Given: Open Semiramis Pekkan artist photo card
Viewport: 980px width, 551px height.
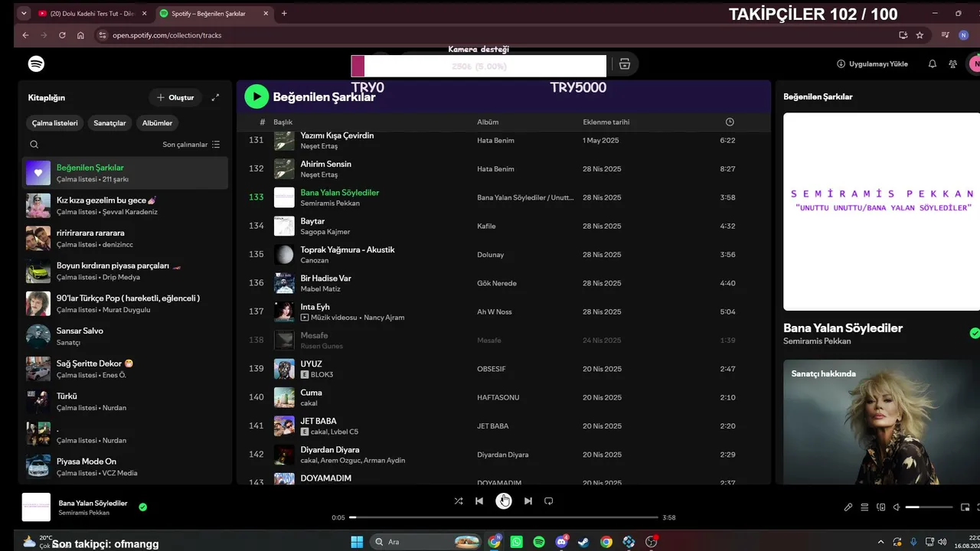Looking at the screenshot, I should [880, 422].
